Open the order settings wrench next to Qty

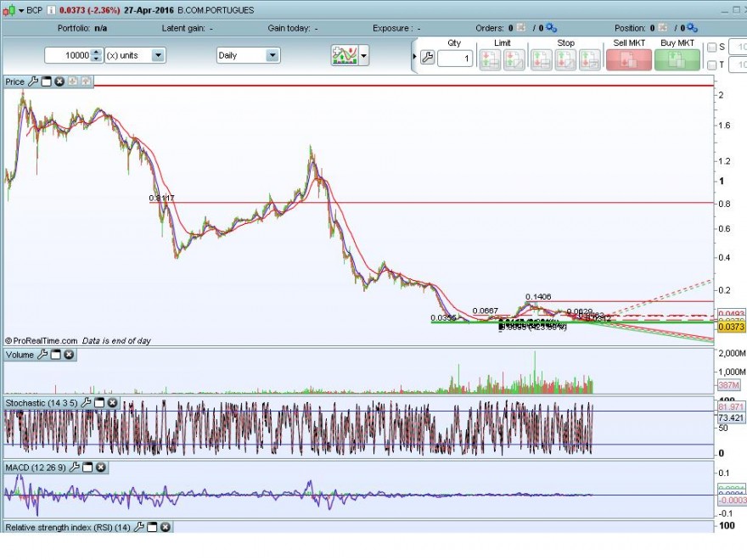click(x=428, y=58)
